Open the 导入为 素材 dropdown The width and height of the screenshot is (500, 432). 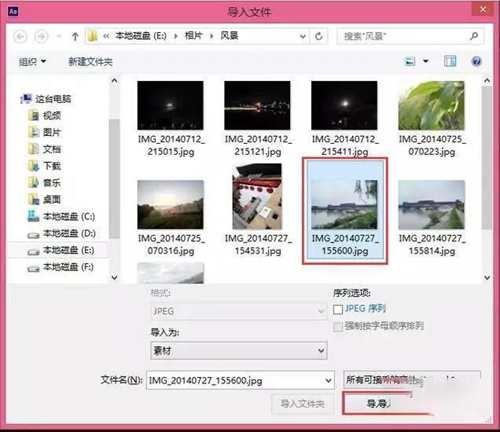[239, 350]
